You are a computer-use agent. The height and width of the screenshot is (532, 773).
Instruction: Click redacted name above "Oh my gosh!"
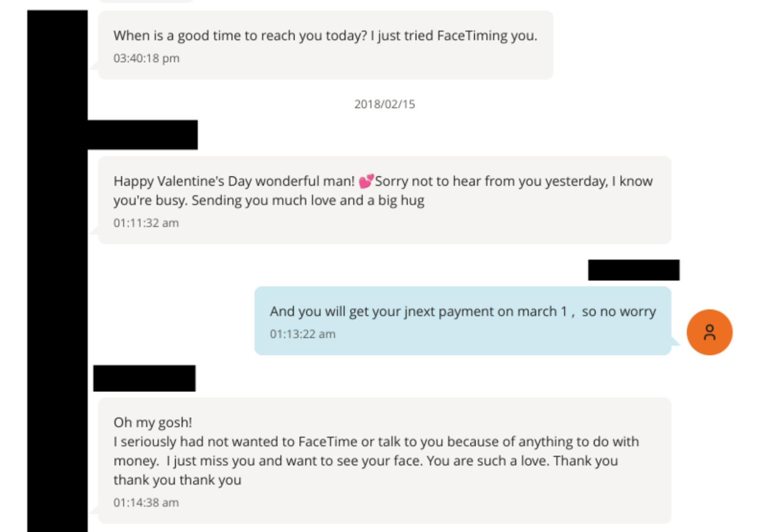144,378
